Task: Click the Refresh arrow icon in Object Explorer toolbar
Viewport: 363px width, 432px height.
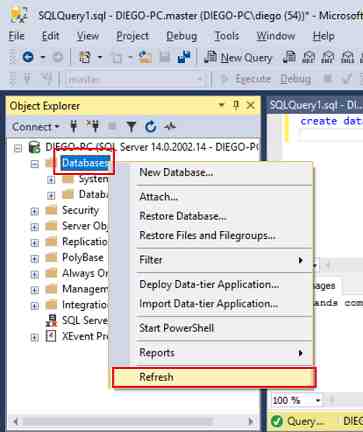Action: (x=150, y=127)
